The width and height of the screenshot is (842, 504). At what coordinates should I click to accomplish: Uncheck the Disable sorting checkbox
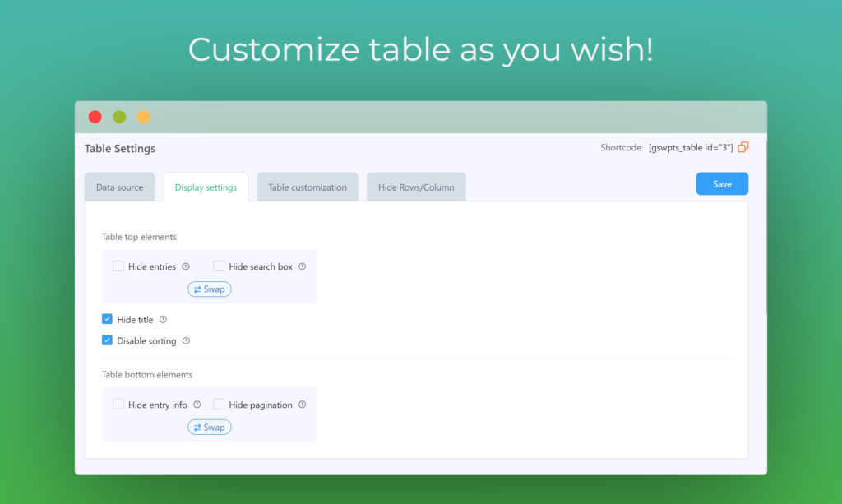click(x=107, y=340)
